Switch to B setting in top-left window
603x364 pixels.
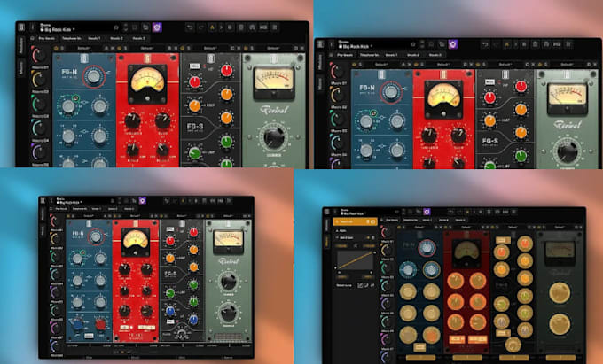230,27
